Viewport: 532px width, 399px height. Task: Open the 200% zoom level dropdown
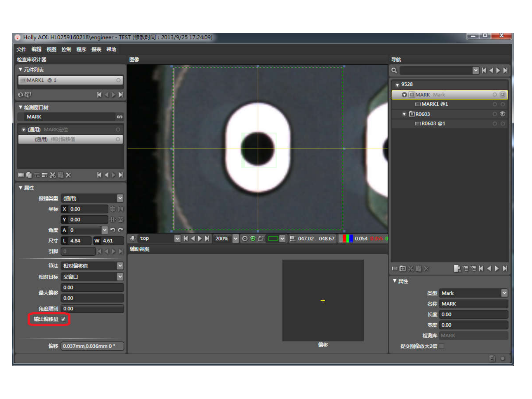pyautogui.click(x=235, y=239)
